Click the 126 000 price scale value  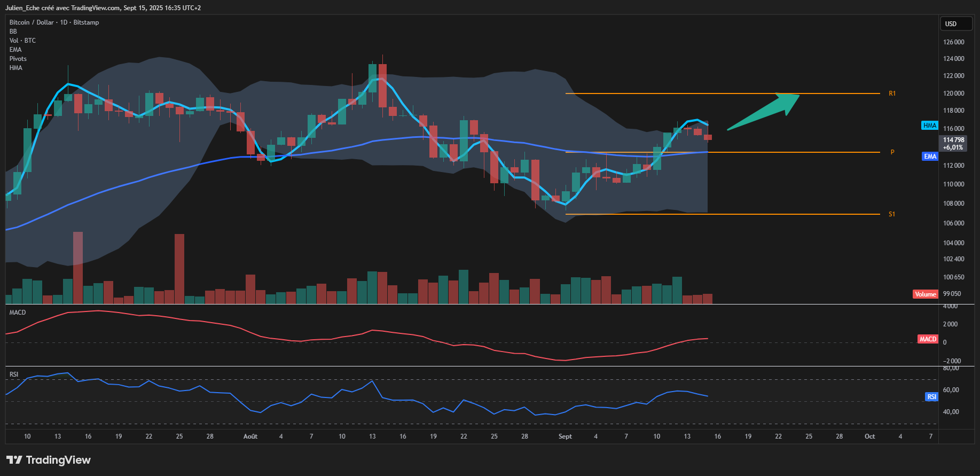954,42
